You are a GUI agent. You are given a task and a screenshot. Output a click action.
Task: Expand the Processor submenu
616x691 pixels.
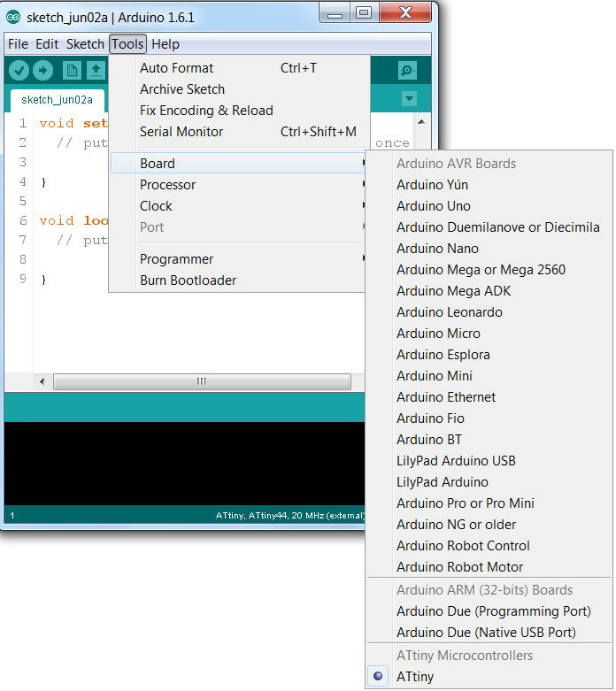238,184
